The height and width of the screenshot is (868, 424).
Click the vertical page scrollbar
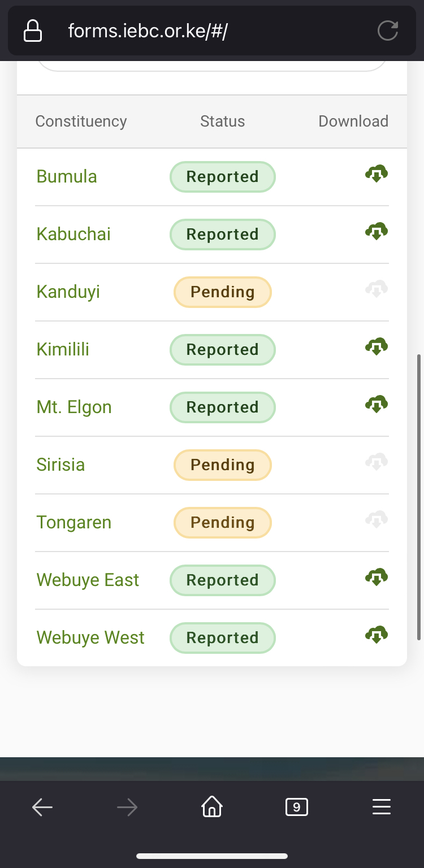pos(419,497)
